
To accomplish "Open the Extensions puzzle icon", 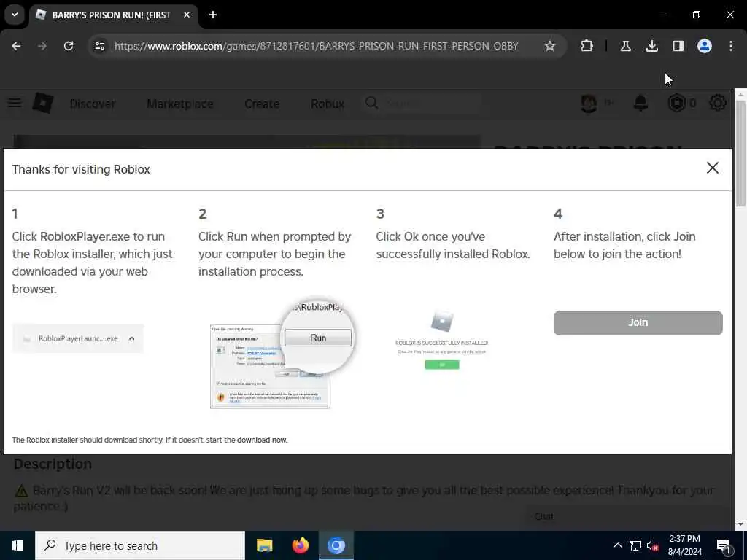I will 587,46.
